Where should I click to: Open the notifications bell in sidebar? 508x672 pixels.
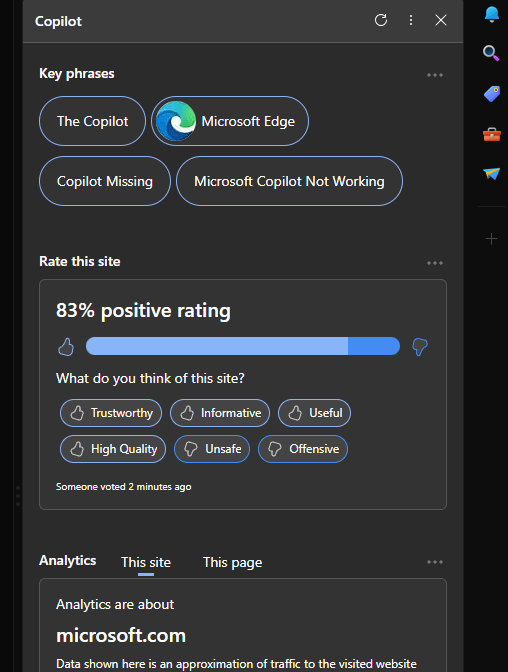point(492,15)
